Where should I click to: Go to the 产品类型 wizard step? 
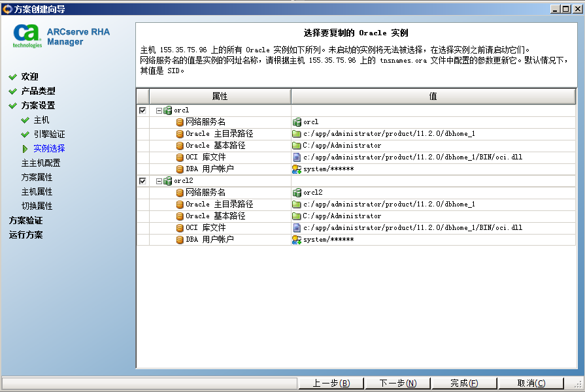tap(38, 91)
